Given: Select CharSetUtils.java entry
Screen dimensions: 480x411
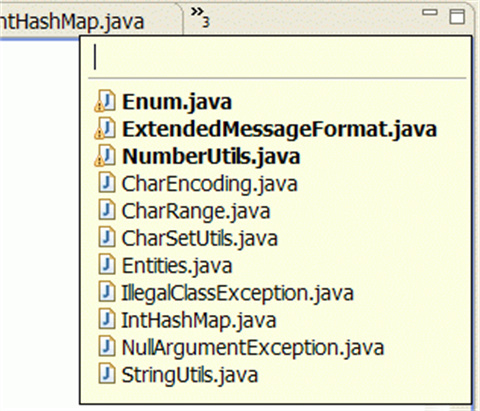Looking at the screenshot, I should pyautogui.click(x=199, y=238).
